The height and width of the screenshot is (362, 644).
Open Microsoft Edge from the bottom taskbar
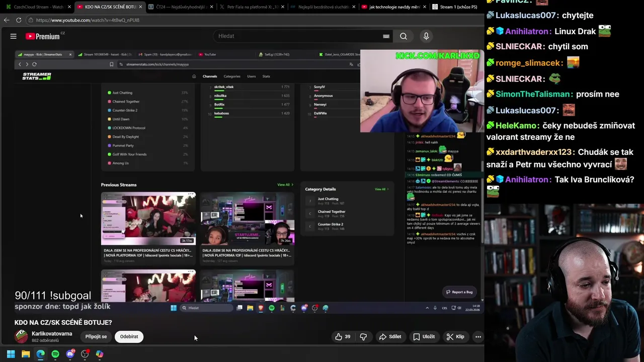(x=40, y=354)
